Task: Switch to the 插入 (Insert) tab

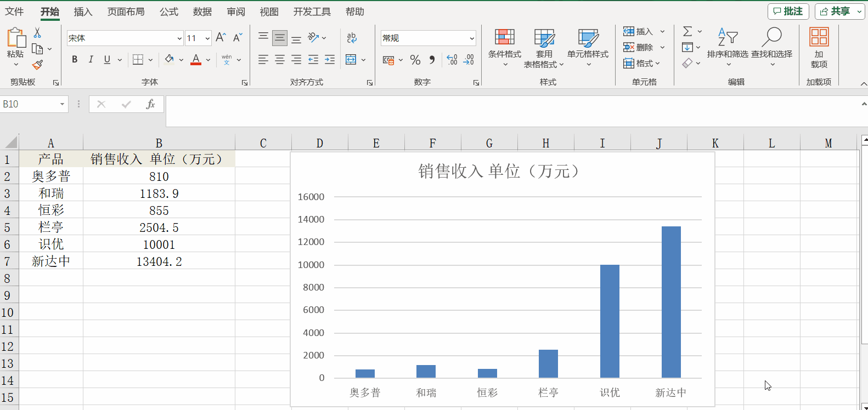Action: [83, 12]
